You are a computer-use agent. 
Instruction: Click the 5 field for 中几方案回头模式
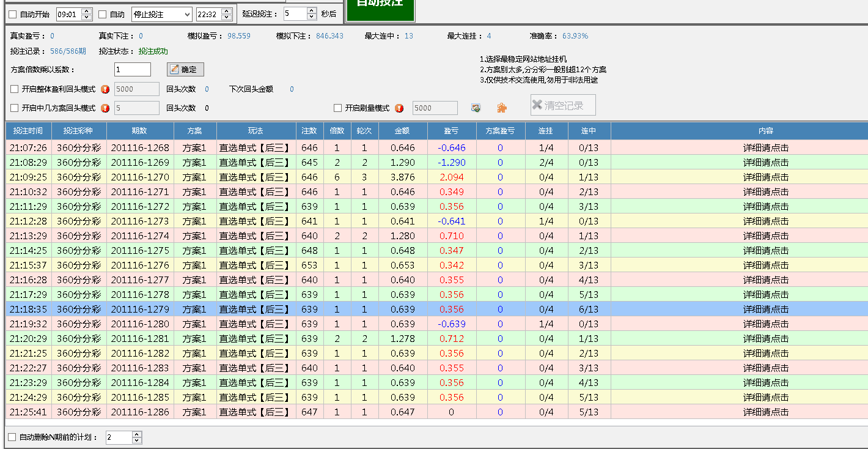(x=136, y=108)
